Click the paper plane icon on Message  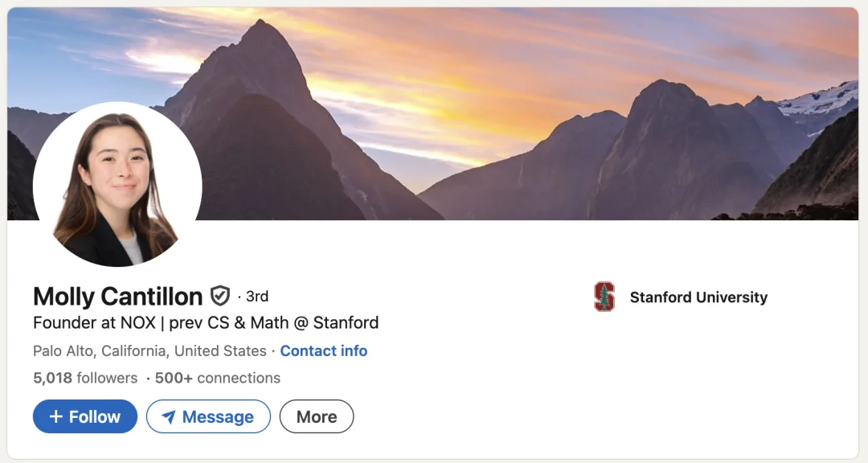tap(168, 416)
